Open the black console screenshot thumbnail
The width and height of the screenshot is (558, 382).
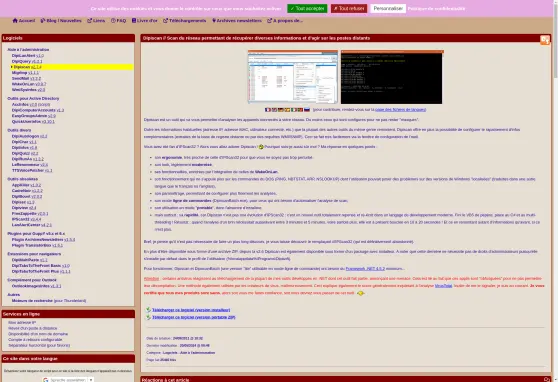(392, 77)
